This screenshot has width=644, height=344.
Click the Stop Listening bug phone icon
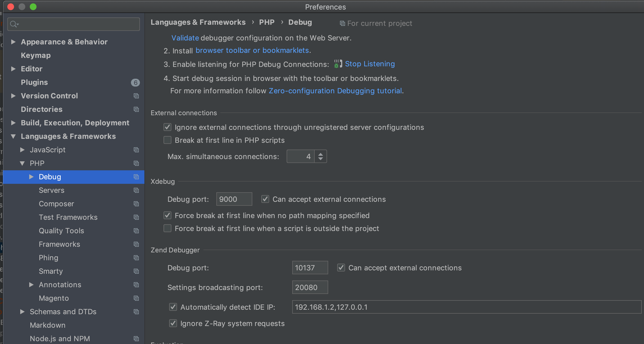[338, 64]
